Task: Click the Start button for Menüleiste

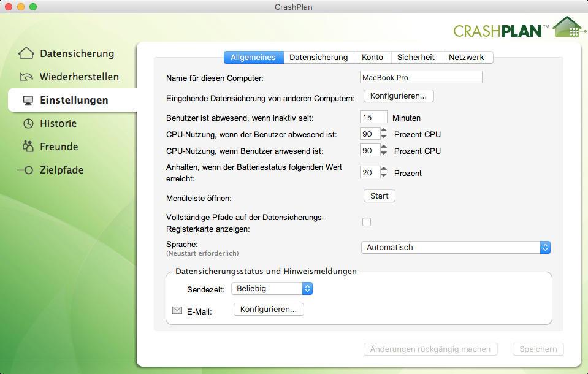Action: [x=380, y=196]
